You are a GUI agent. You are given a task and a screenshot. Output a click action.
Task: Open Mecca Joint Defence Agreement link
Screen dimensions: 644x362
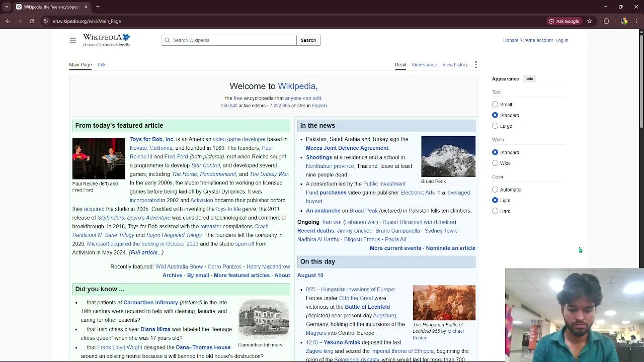coord(347,148)
